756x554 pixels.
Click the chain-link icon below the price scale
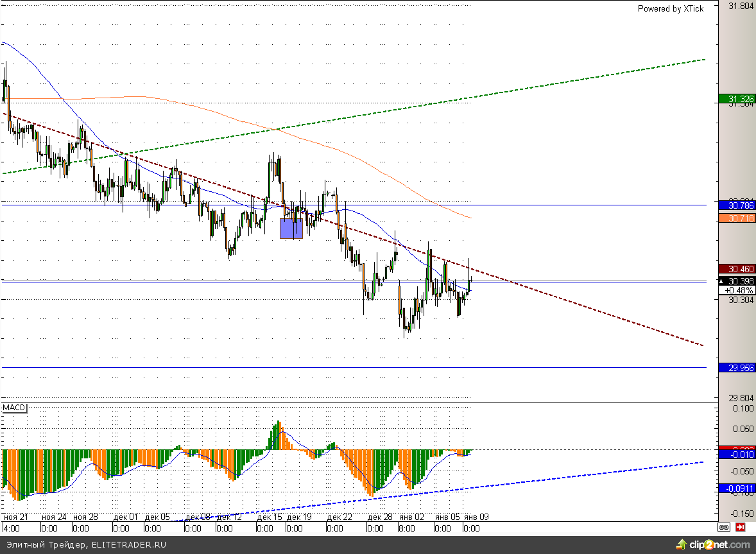tap(724, 528)
